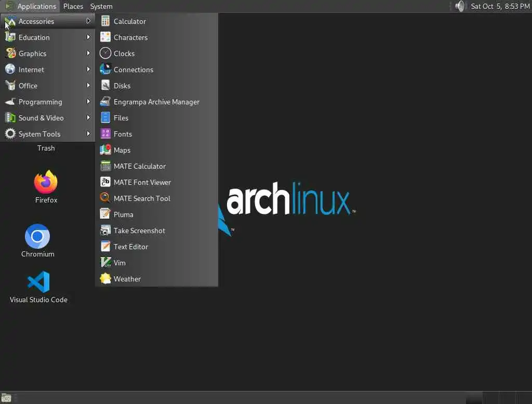
Task: Select the Internet category
Action: 47,70
